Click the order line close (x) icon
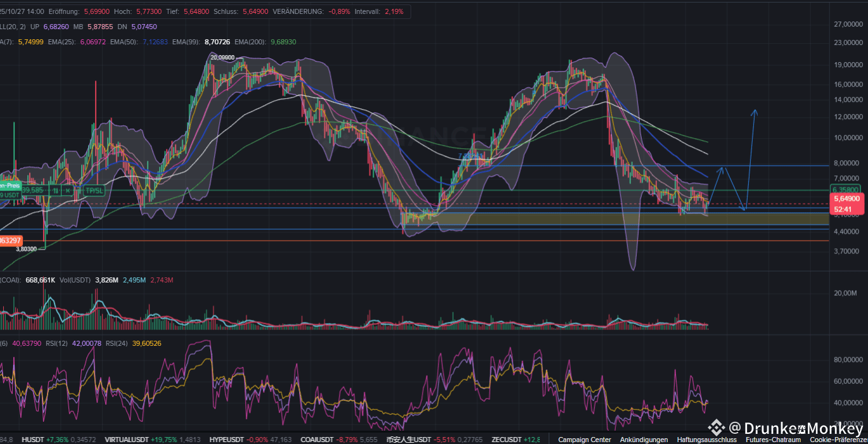This screenshot has width=868, height=444. coord(67,190)
